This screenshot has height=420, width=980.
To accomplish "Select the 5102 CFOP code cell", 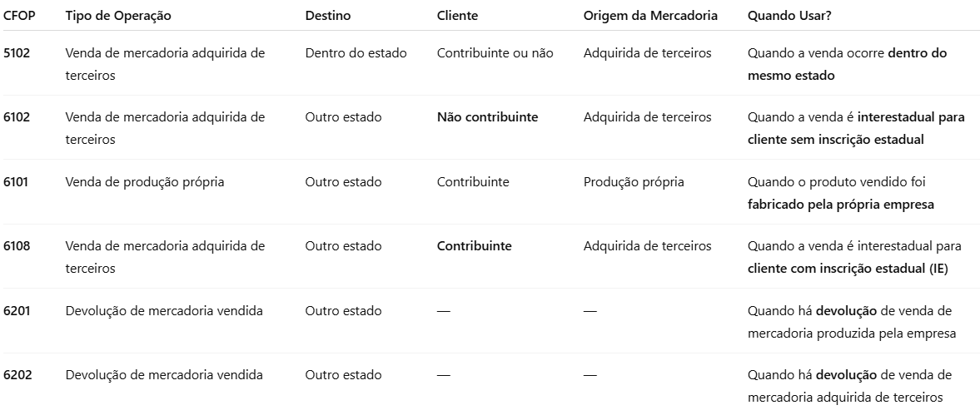I will (17, 53).
